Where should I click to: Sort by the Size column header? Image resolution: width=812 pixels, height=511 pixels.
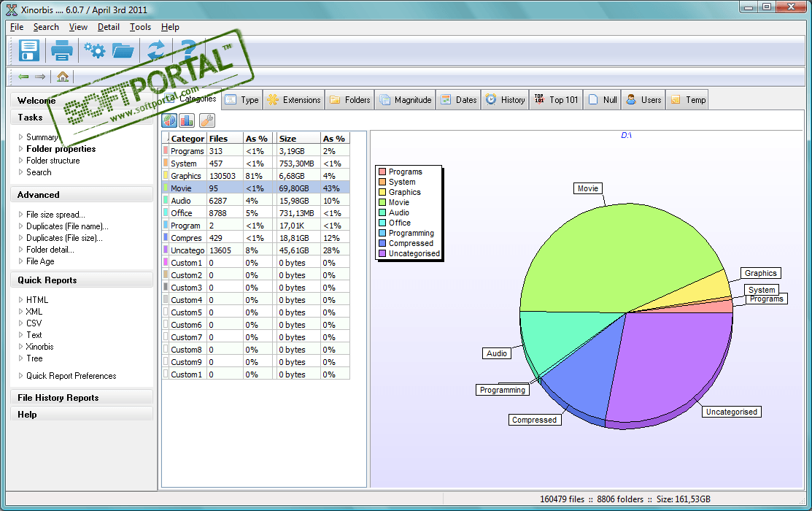tap(298, 139)
